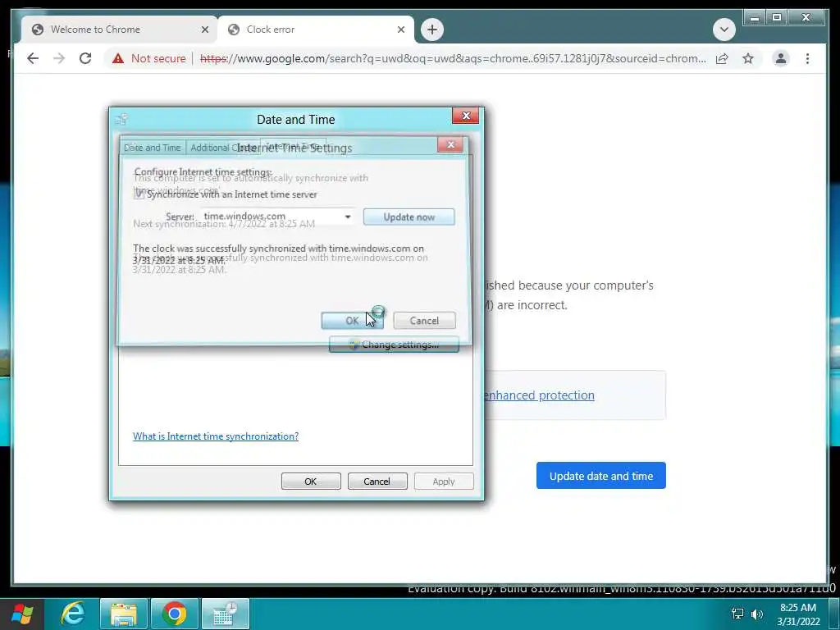Click Cancel in the Date and Time window

377,481
